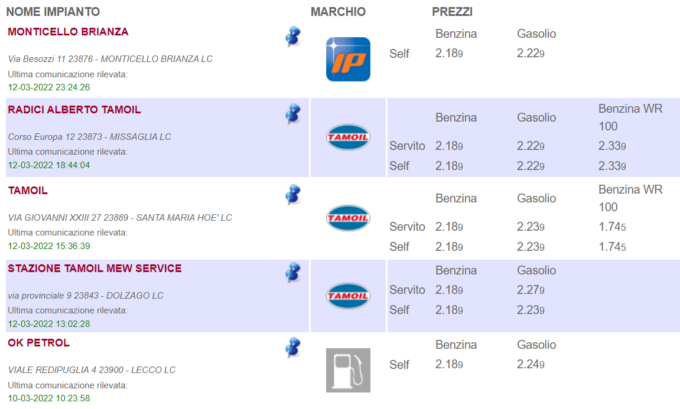Click the pin icon on the Santa Maria Hoe' Tamoil row
This screenshot has width=680, height=409.
292,193
